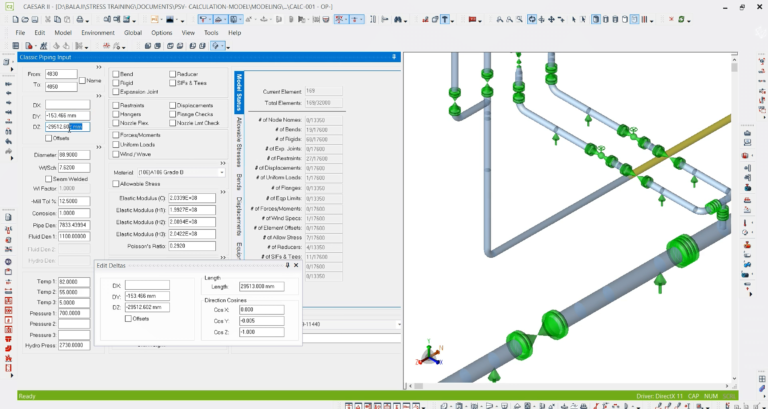Viewport: 768px width, 409px height.
Task: Open the Find binoculars tool
Action: click(398, 20)
